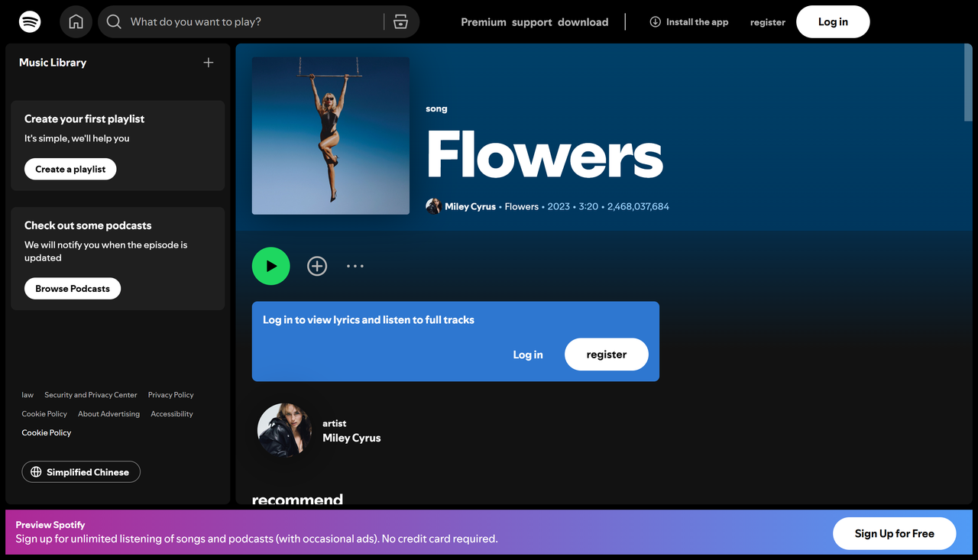Click the Install the app icon

click(655, 22)
